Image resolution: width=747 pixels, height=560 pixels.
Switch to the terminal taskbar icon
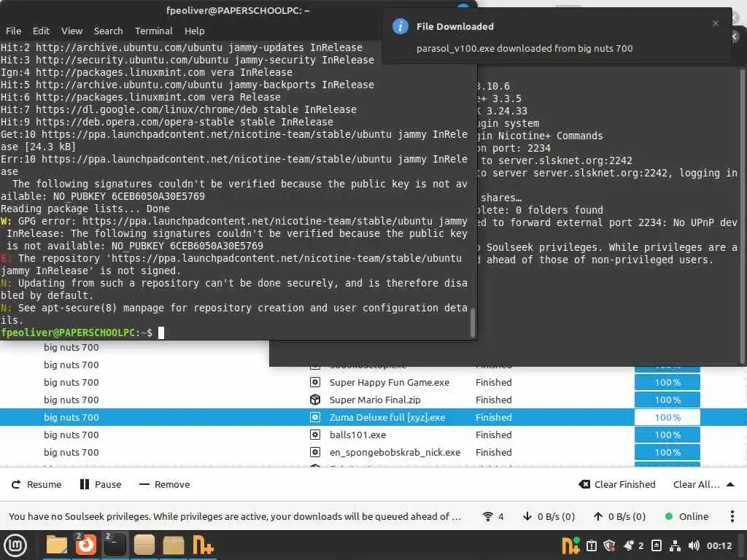(115, 545)
